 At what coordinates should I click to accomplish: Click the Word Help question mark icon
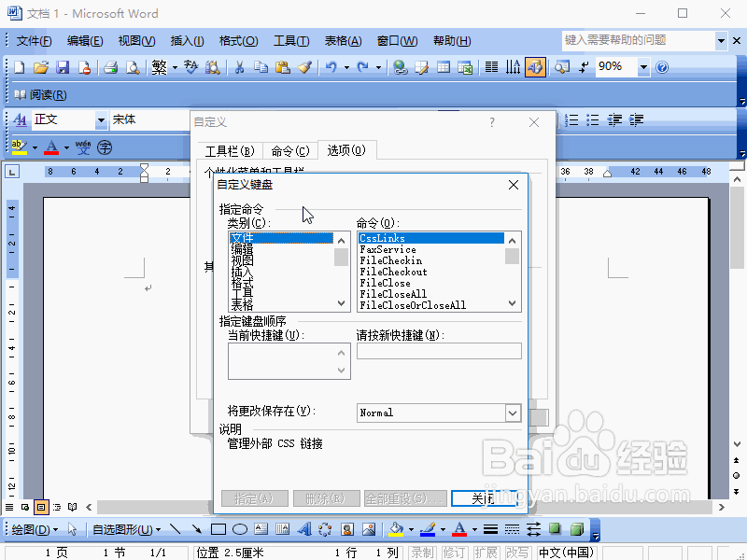[x=662, y=67]
